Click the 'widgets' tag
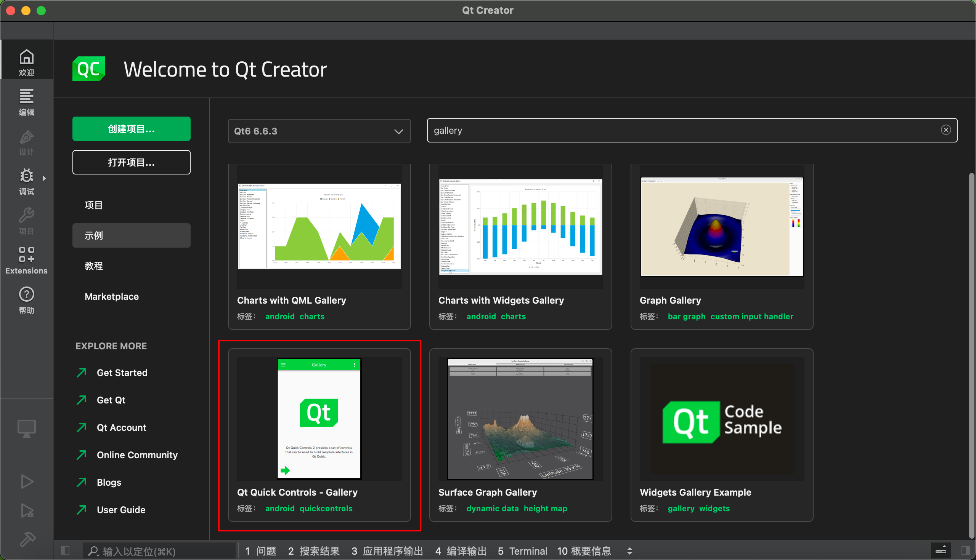 (x=714, y=509)
